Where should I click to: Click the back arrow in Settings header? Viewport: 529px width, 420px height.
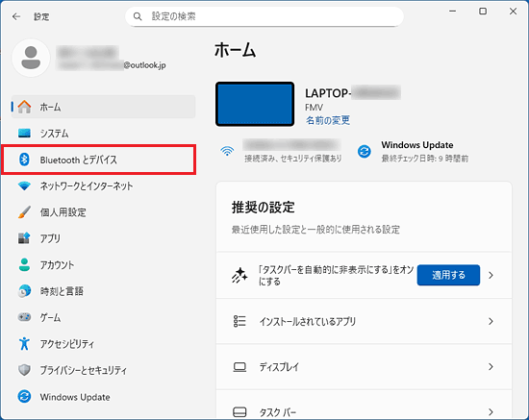point(16,16)
